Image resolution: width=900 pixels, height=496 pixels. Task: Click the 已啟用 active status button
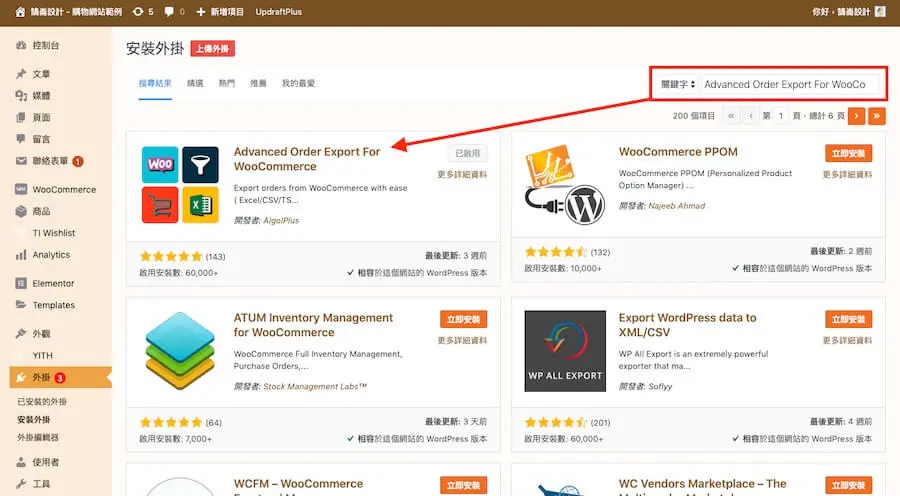467,153
